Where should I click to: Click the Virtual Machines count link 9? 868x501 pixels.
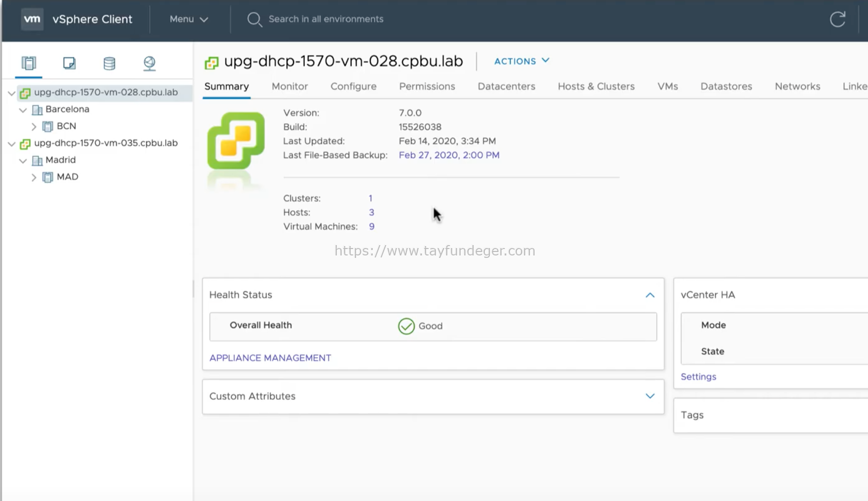[x=371, y=227]
